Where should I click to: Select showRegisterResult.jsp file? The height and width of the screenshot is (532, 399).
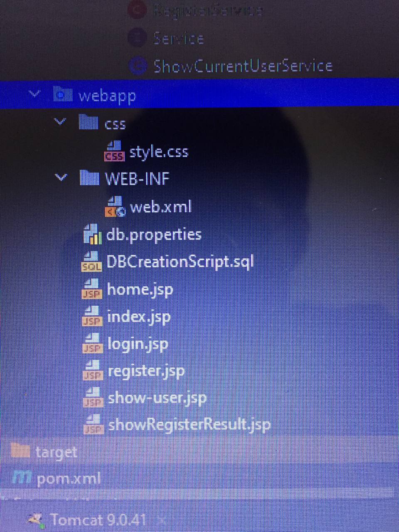(x=189, y=425)
